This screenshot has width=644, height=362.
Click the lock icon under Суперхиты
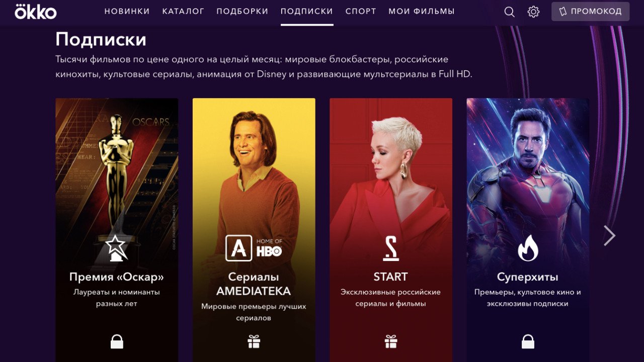click(x=528, y=341)
